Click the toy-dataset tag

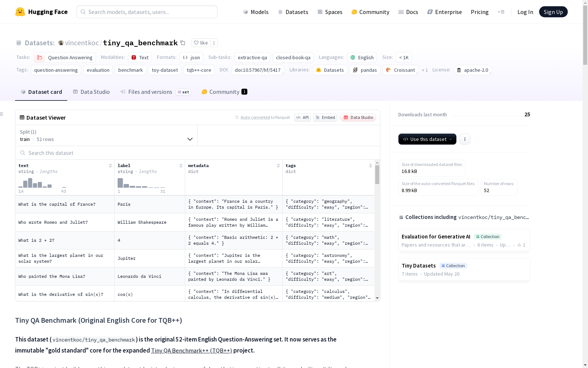[x=165, y=70]
